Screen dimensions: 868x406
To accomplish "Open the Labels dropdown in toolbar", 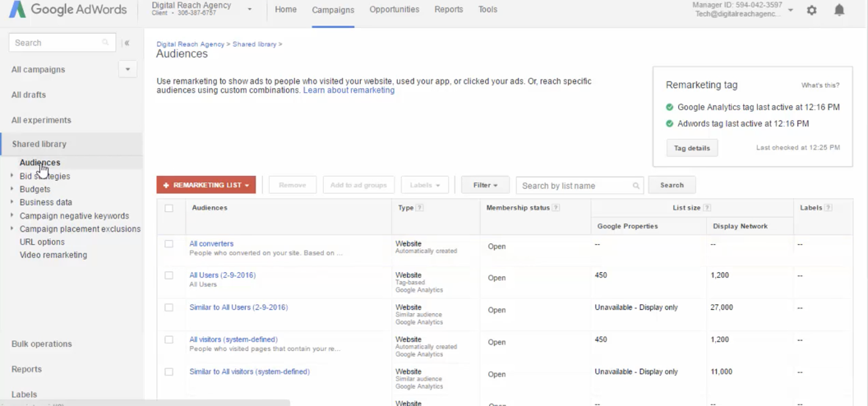I will click(425, 185).
